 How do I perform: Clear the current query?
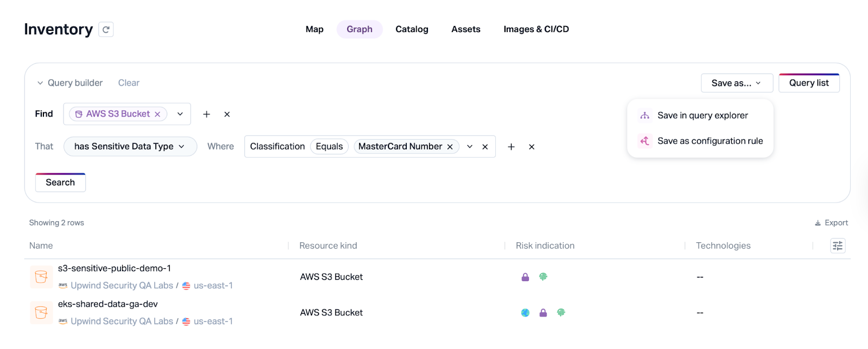[129, 83]
